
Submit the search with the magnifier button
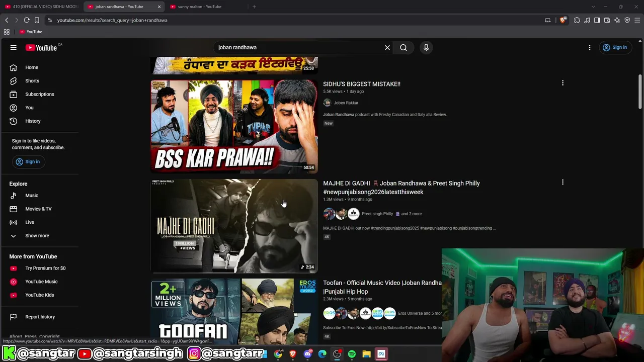tap(404, 47)
